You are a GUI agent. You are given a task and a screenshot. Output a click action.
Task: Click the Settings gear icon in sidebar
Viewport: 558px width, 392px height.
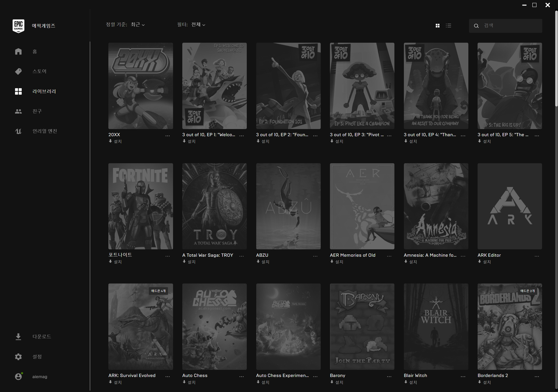[x=18, y=357]
